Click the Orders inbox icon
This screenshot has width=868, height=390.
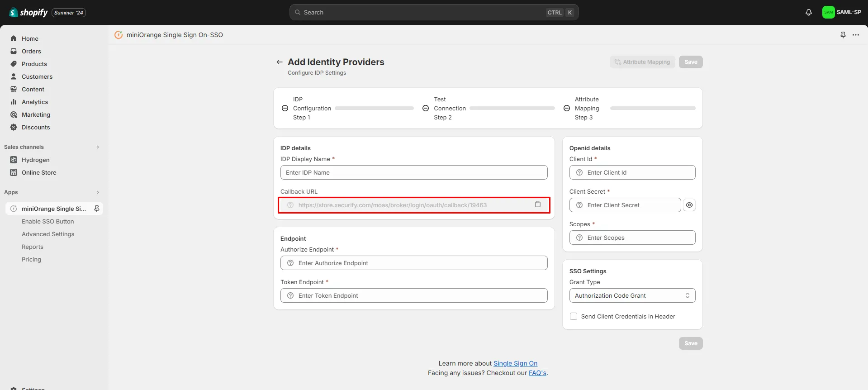[14, 51]
